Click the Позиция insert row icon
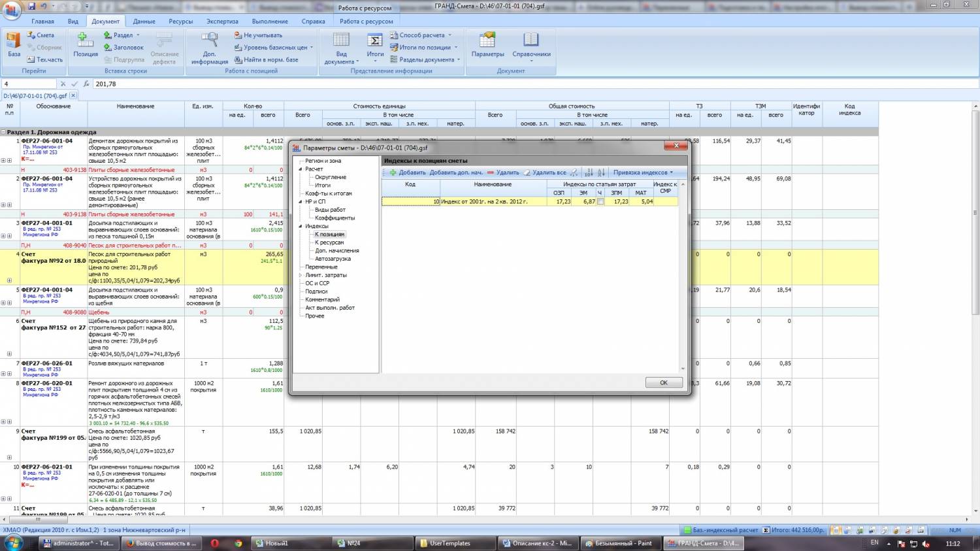This screenshot has height=551, width=980. (x=85, y=44)
